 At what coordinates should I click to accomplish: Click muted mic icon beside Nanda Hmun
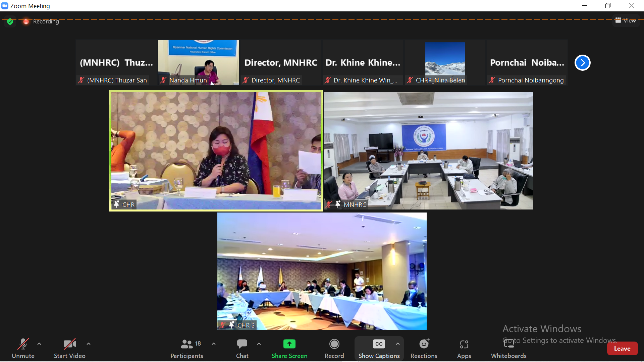click(163, 80)
